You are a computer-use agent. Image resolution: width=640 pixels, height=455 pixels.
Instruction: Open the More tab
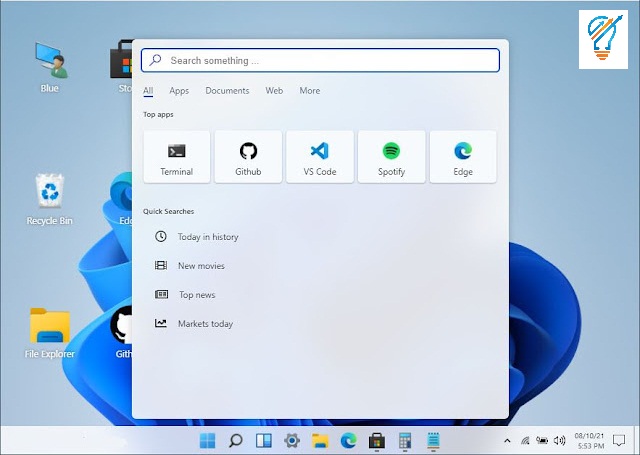tap(310, 91)
